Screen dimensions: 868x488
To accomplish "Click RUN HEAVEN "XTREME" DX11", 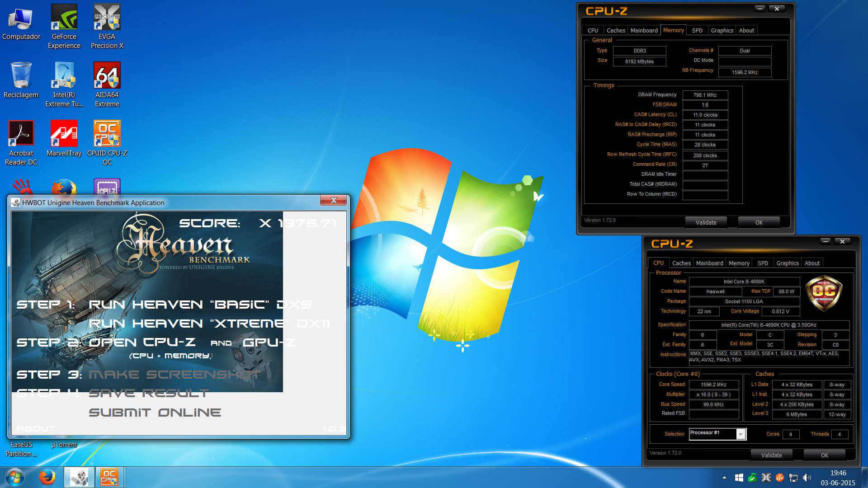I will pyautogui.click(x=209, y=324).
